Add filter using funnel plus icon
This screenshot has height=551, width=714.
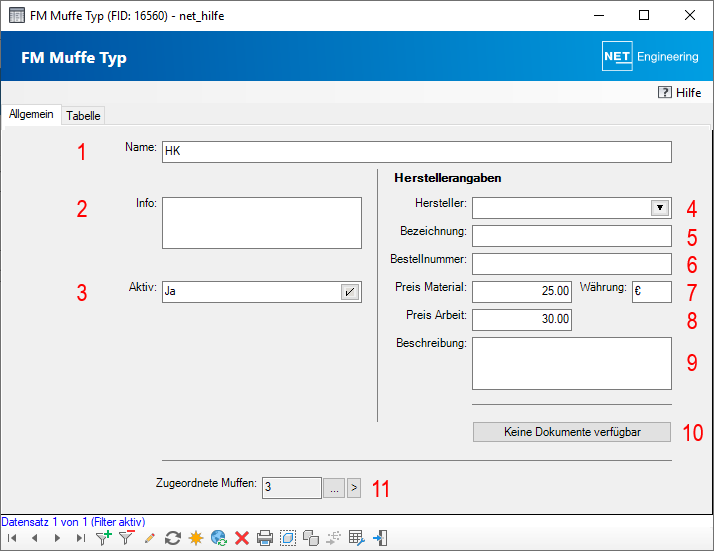pyautogui.click(x=103, y=538)
